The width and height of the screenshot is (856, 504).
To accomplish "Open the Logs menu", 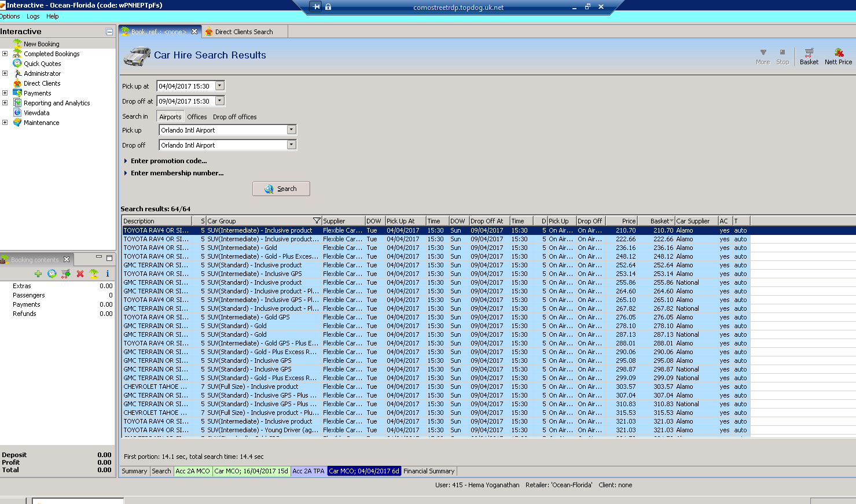I will tap(33, 16).
